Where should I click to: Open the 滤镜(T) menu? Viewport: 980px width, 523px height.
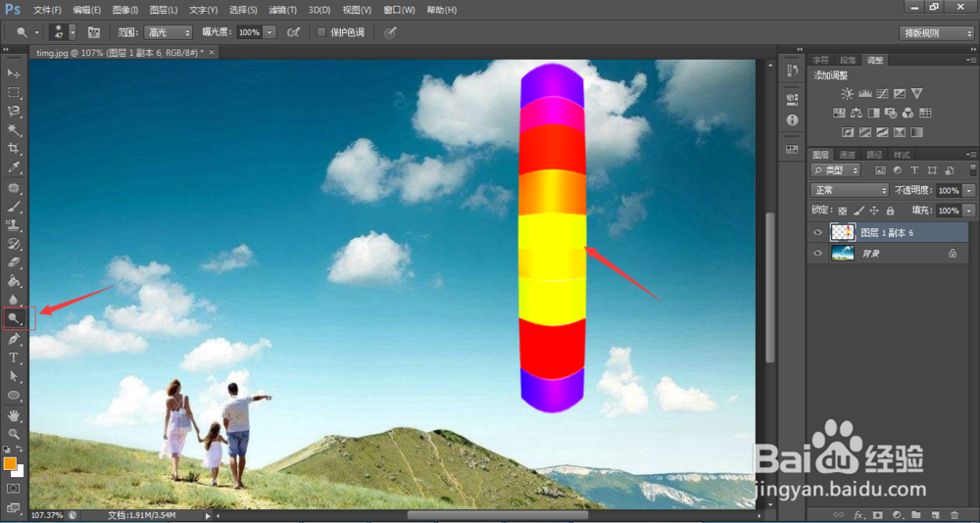coord(282,10)
